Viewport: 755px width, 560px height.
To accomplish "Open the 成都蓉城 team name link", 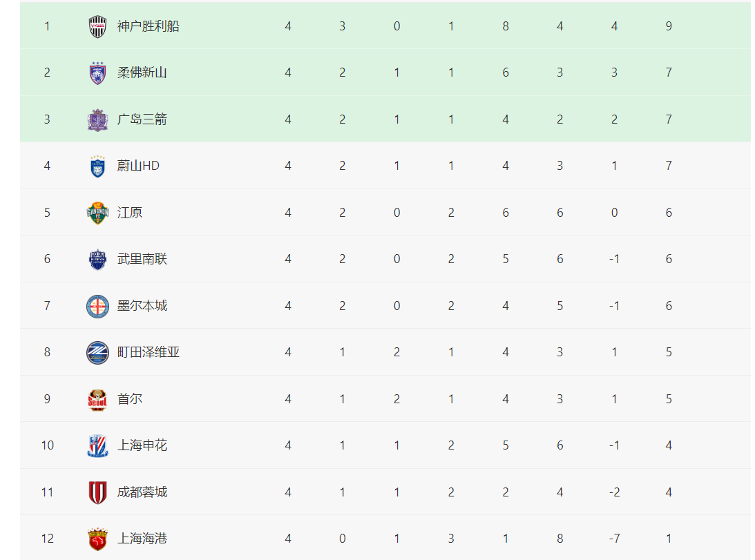I will coord(142,492).
